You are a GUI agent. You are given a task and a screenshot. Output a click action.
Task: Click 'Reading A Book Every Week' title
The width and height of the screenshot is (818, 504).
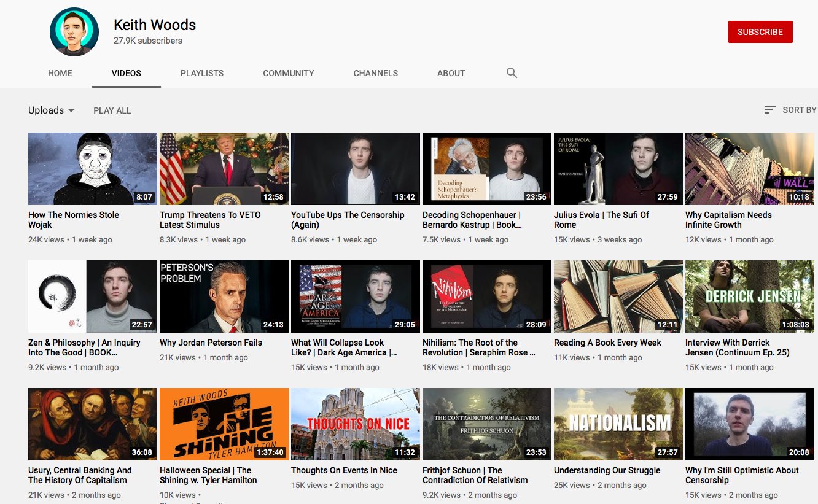(607, 343)
